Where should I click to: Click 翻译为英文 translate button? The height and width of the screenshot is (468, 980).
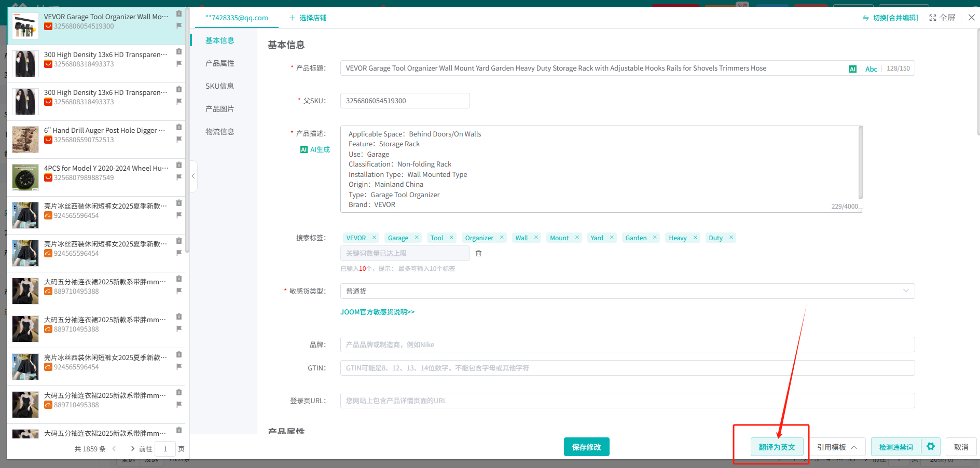click(777, 447)
